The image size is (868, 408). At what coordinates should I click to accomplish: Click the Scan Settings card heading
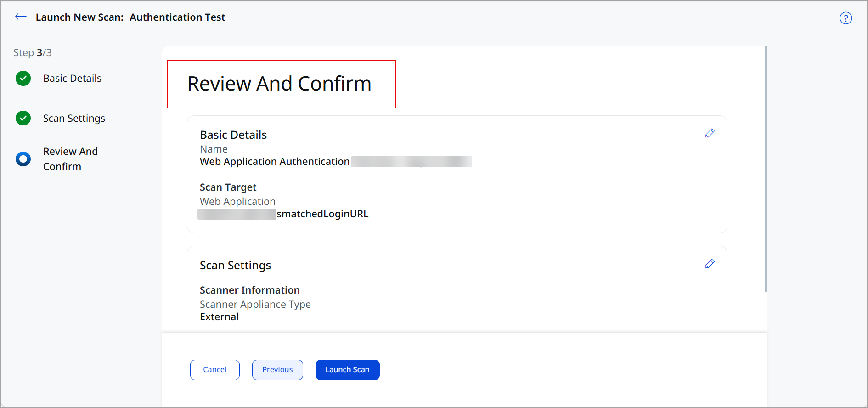coord(235,266)
